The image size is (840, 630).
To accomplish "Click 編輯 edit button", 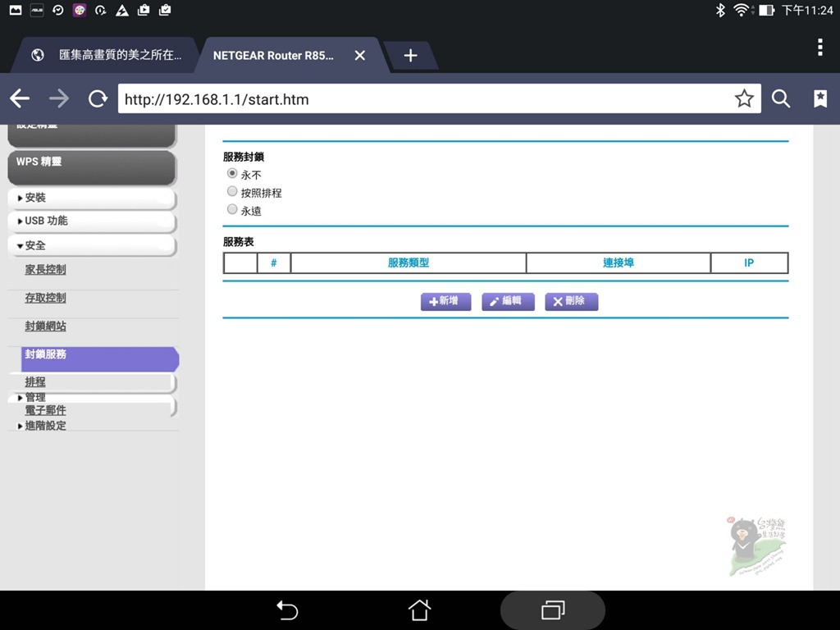I will coord(508,302).
